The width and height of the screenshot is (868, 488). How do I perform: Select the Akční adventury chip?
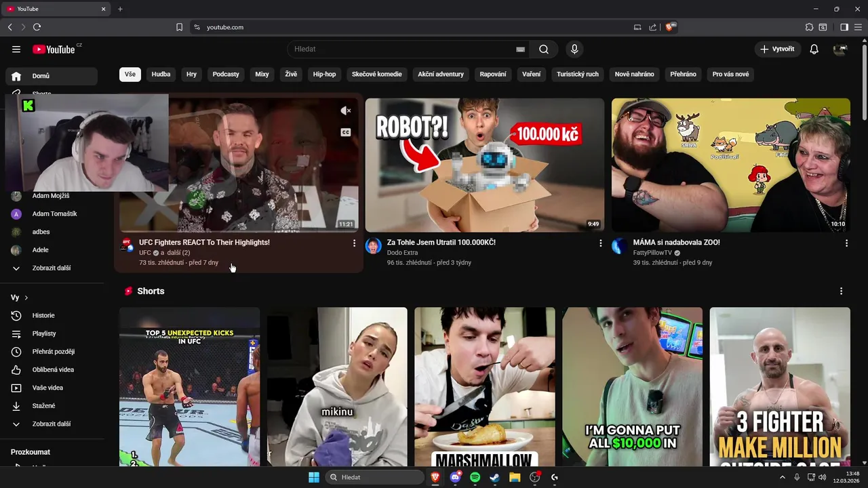click(x=441, y=74)
